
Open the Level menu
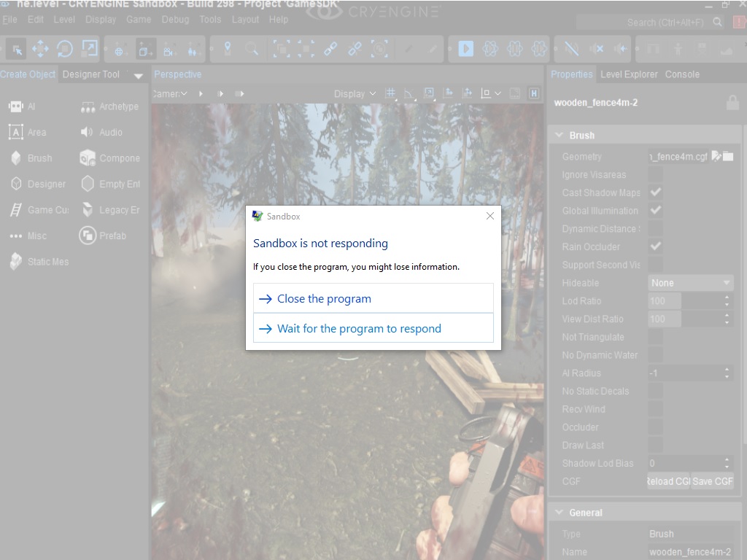[x=64, y=20]
